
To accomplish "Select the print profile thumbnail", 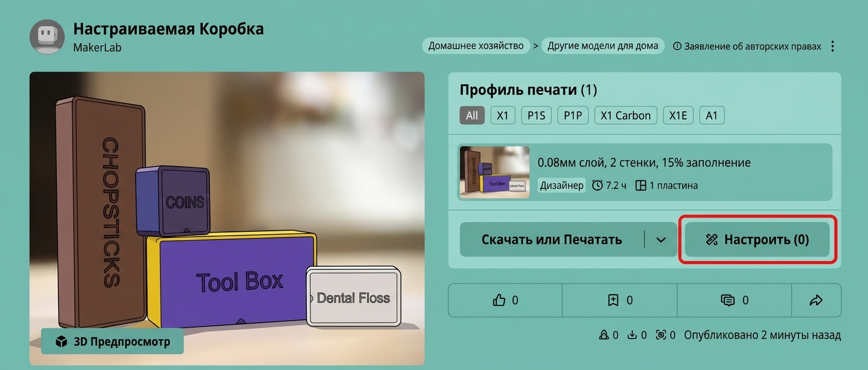I will [494, 172].
